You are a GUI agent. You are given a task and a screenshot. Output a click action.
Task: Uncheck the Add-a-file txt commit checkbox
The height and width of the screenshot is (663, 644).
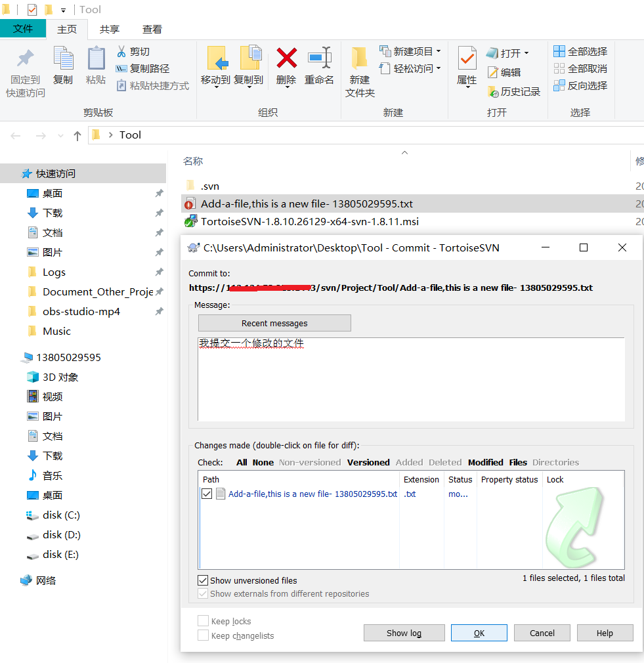(207, 494)
